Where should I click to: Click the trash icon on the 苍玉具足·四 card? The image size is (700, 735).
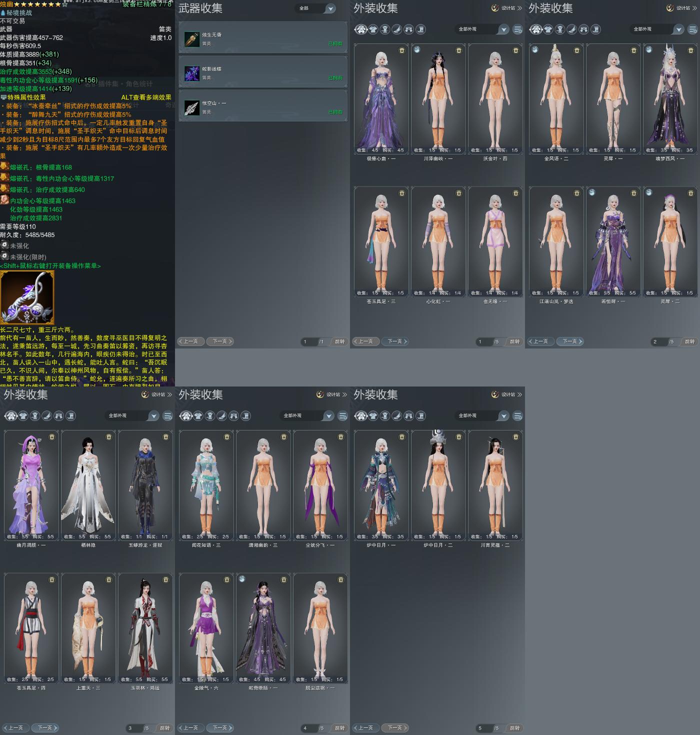tap(52, 580)
